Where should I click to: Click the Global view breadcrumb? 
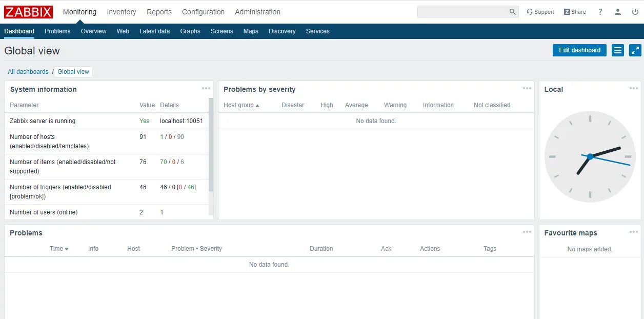73,72
